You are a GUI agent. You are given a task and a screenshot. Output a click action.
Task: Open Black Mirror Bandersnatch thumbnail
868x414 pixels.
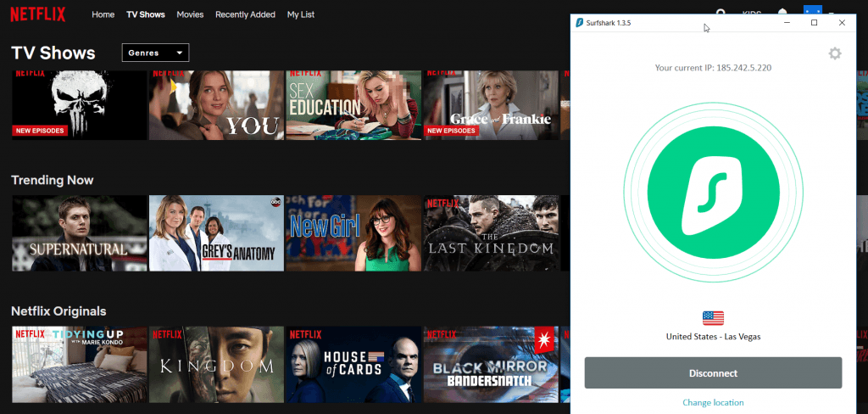click(491, 365)
